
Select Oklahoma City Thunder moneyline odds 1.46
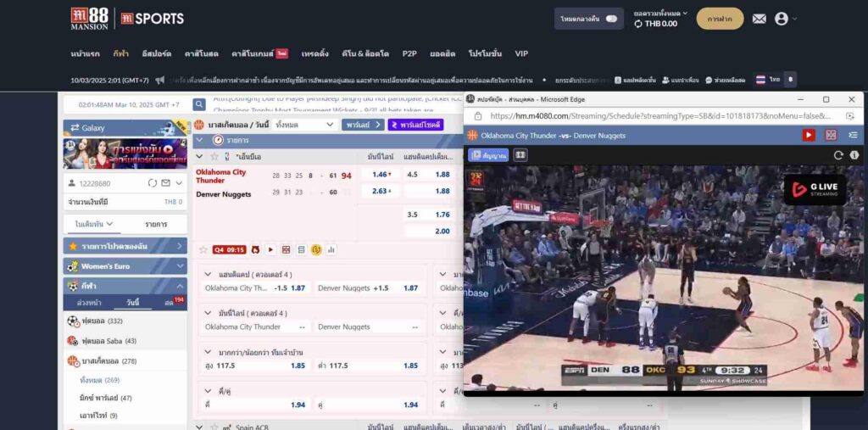(381, 175)
